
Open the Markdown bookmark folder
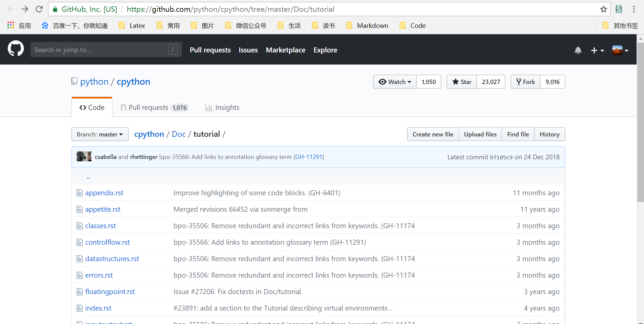point(367,26)
